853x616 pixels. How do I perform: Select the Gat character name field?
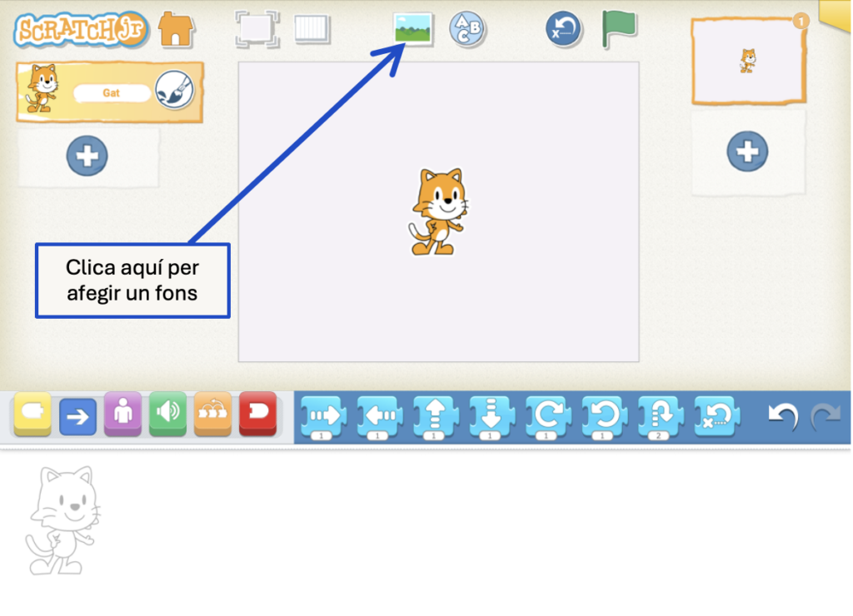click(112, 93)
